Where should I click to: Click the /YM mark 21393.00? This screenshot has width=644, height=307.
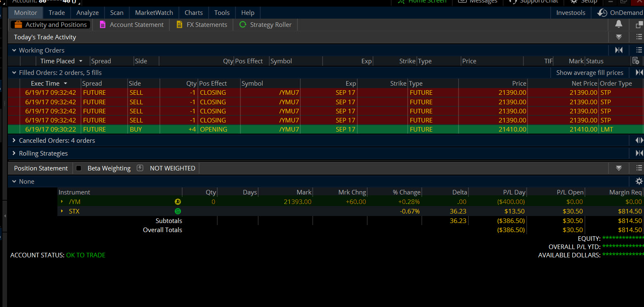[x=297, y=202]
